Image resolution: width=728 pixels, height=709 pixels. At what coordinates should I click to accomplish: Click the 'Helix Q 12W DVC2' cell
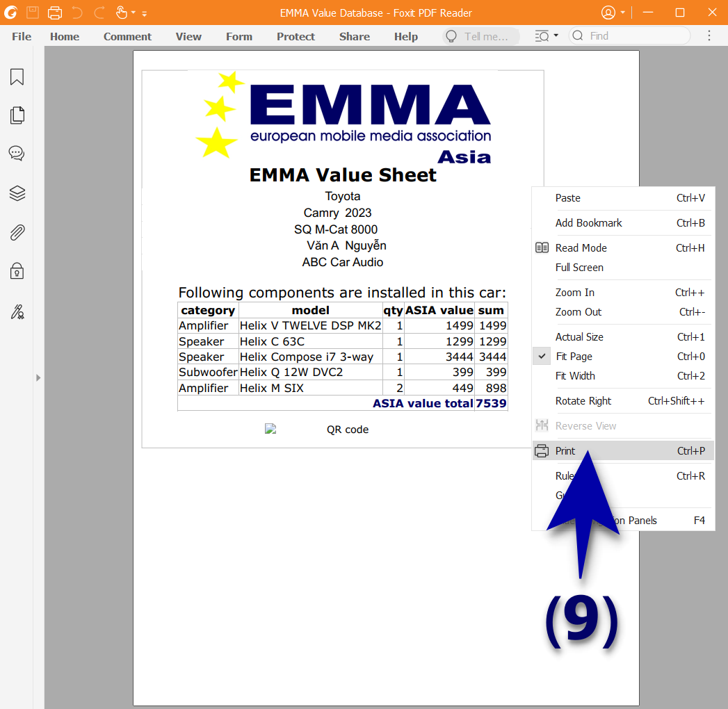click(311, 372)
